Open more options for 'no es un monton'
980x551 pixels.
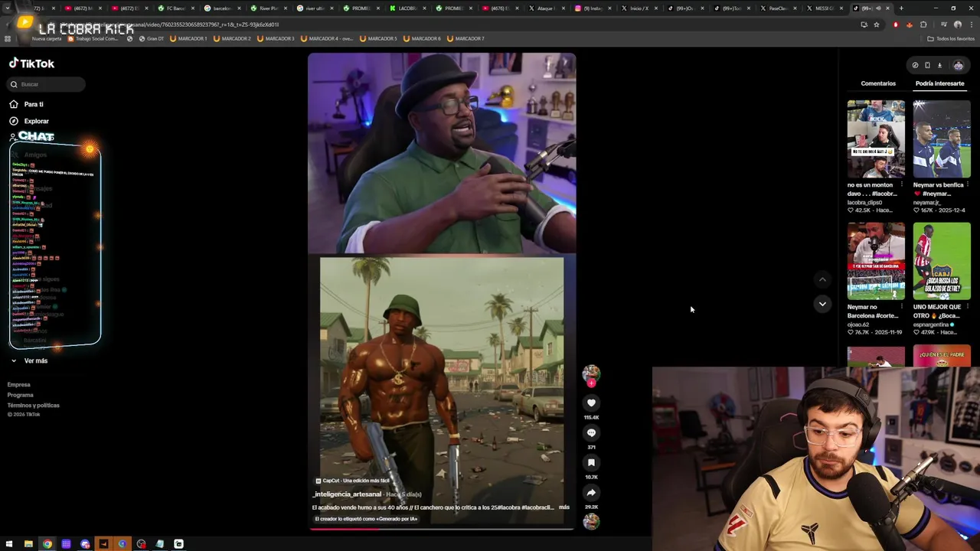coord(902,184)
